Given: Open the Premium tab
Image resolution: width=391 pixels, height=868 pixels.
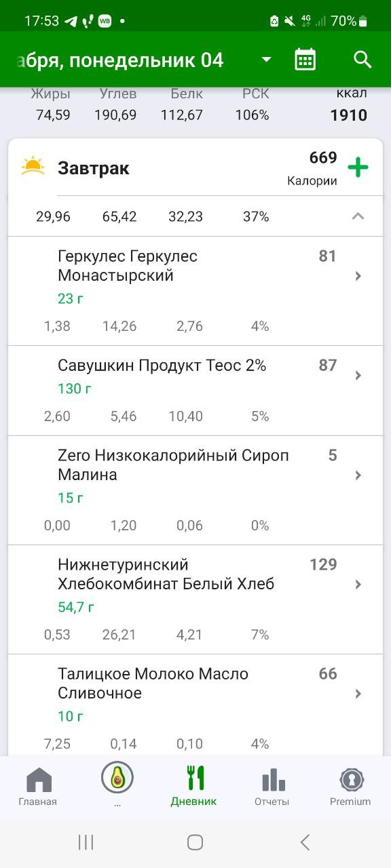Looking at the screenshot, I should [x=350, y=787].
